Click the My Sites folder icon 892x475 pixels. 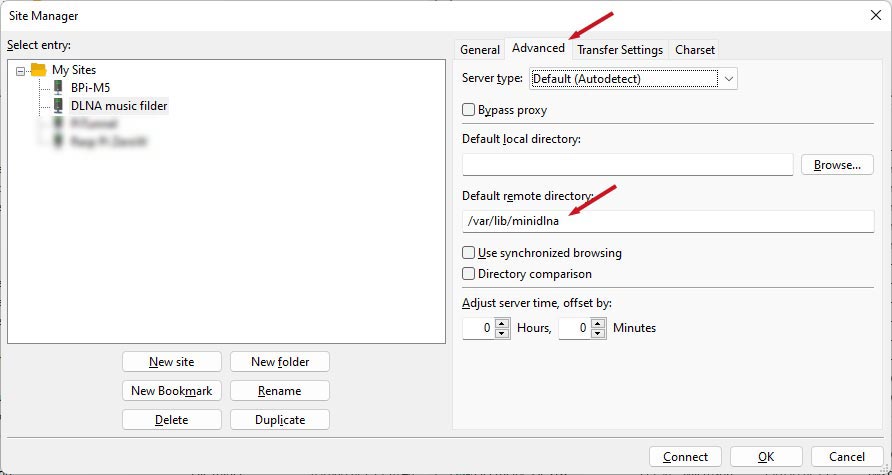click(x=38, y=70)
